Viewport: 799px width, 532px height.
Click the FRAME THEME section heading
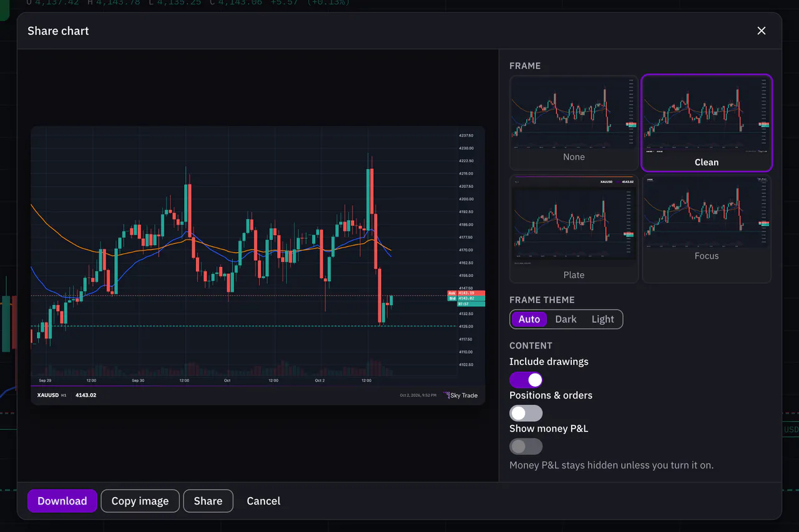pos(542,300)
